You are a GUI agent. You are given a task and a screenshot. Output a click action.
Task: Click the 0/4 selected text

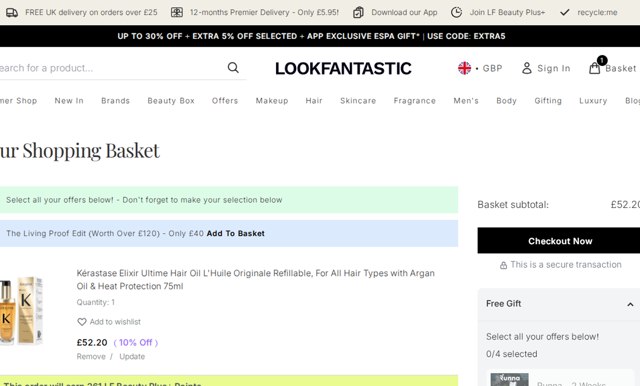pos(511,354)
